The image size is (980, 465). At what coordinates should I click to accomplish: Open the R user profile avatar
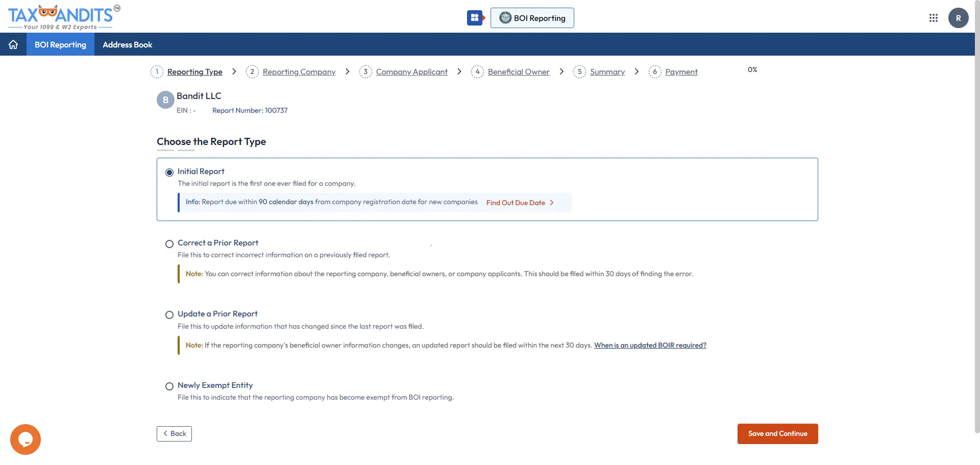pos(958,17)
